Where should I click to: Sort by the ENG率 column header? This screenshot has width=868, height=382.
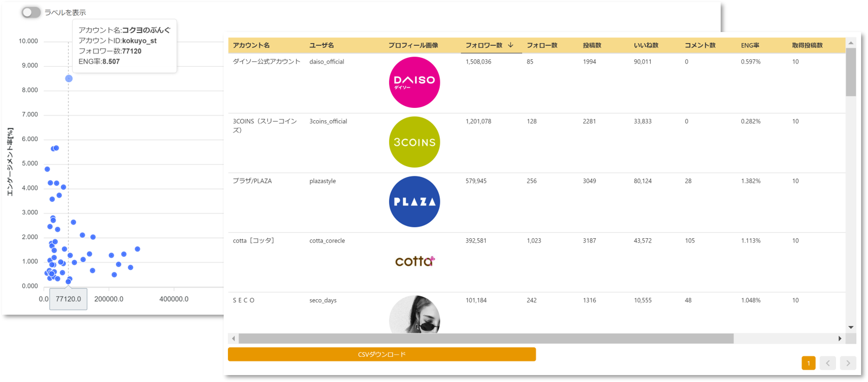(x=750, y=45)
